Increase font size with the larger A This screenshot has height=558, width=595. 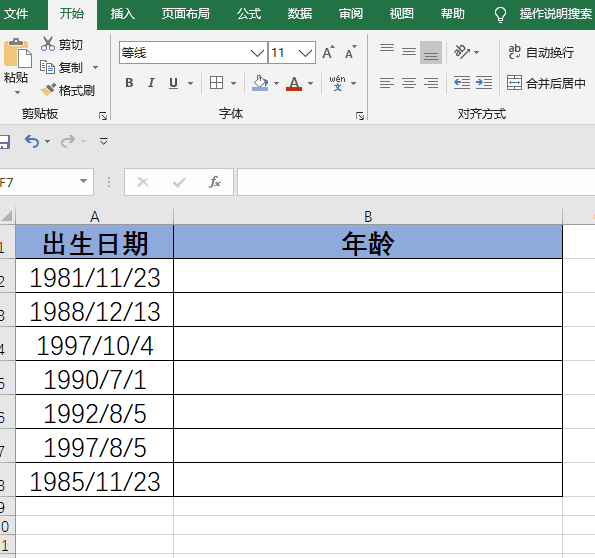point(328,52)
